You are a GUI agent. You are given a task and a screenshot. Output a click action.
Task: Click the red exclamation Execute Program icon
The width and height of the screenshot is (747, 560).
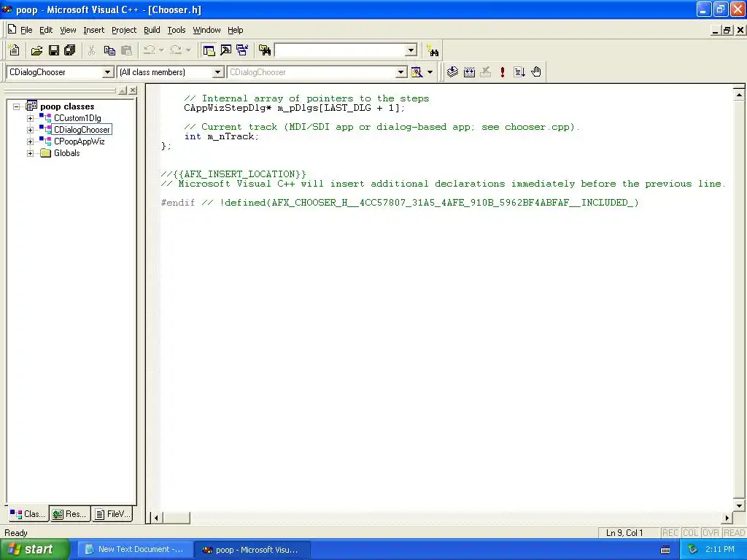tap(502, 72)
